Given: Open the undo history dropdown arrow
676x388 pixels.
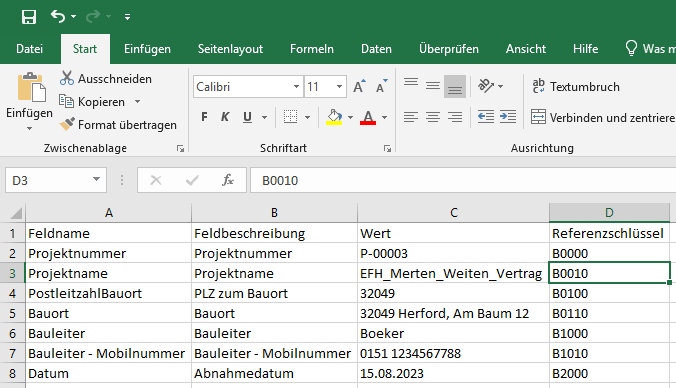Looking at the screenshot, I should coord(73,17).
